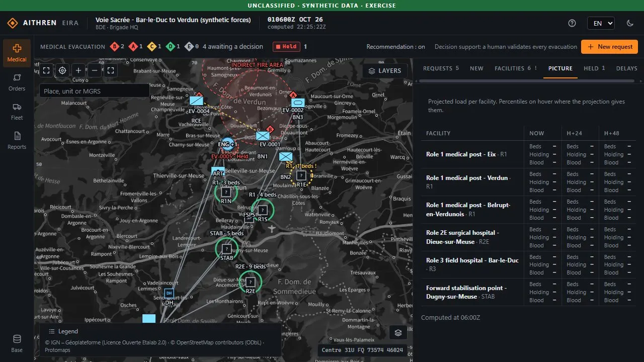Select the R1N facility marker
644x362 pixels.
click(x=226, y=192)
